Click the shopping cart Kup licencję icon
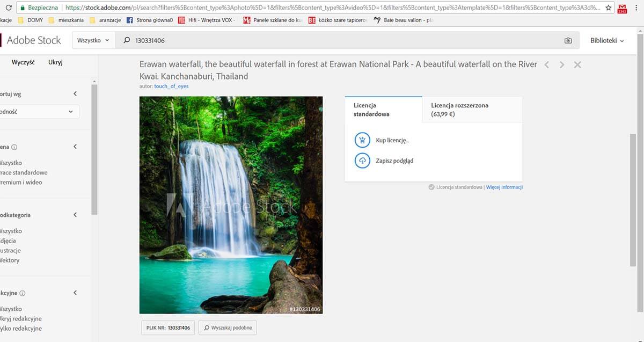 click(363, 140)
